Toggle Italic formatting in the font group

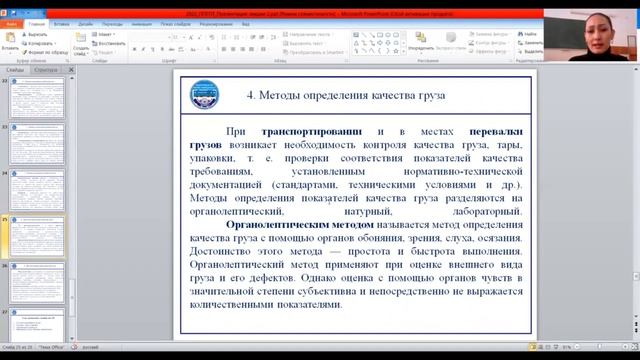pos(143,49)
